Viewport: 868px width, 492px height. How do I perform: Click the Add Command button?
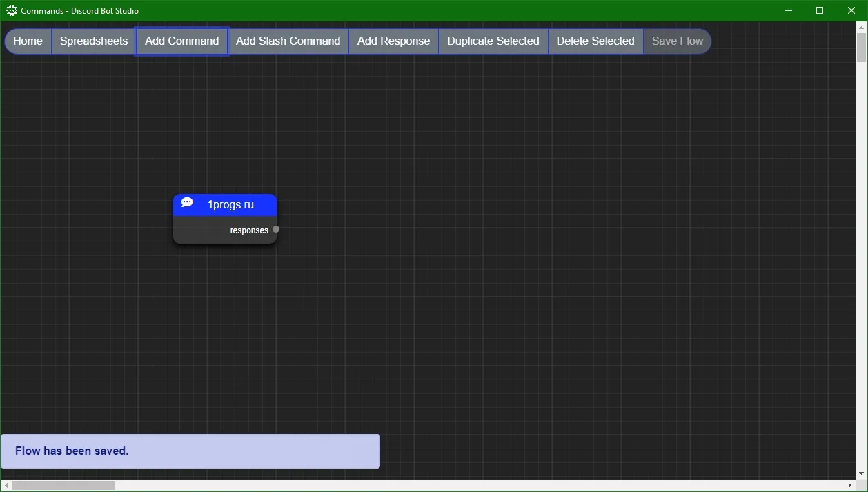[x=181, y=41]
